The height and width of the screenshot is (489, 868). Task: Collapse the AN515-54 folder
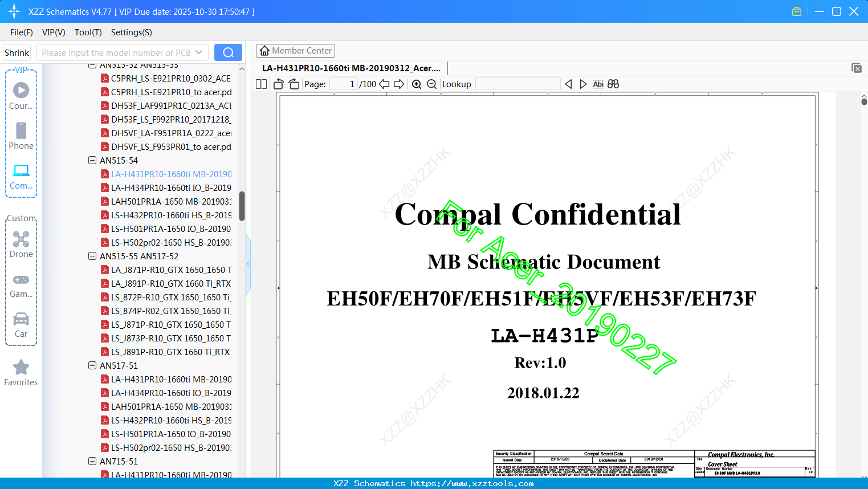tap(92, 161)
